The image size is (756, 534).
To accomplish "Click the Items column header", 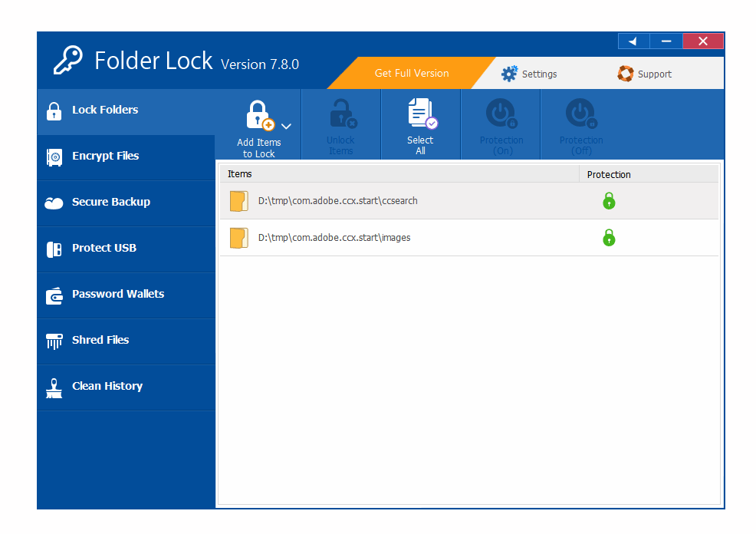I will 399,173.
